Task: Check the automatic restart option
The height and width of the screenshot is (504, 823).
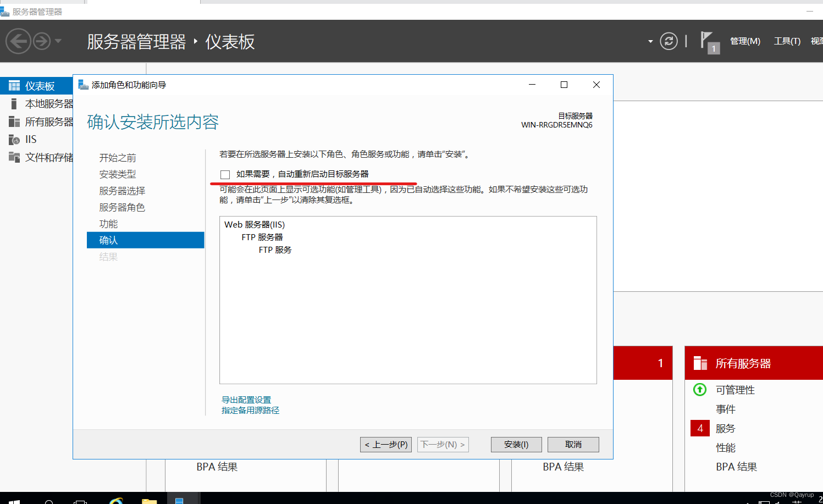Action: pos(225,174)
